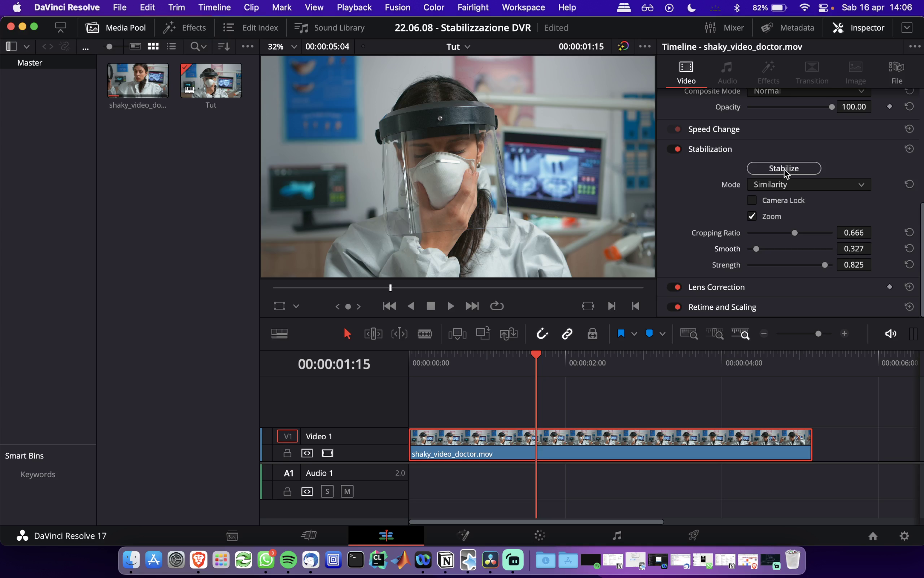Open the Sound Library panel

click(330, 27)
